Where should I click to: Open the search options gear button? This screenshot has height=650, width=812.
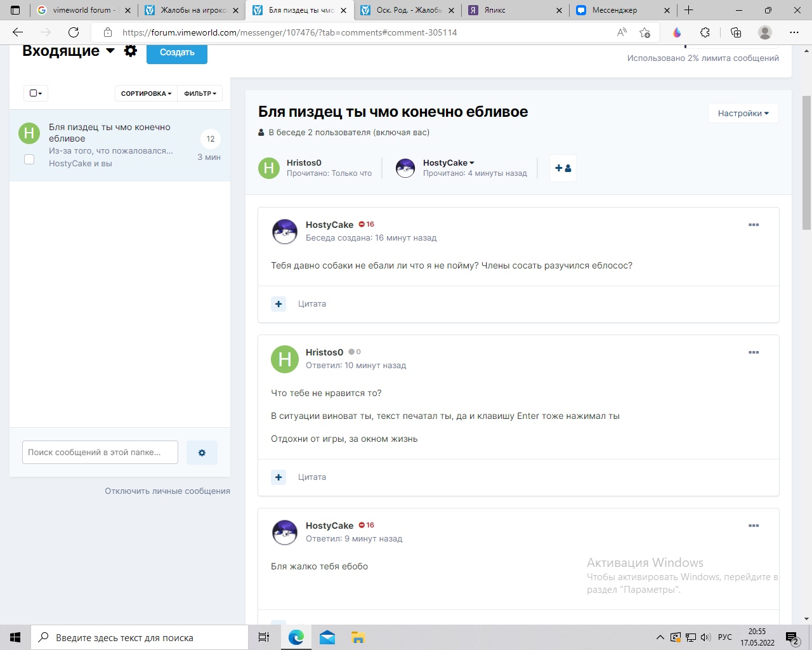[x=202, y=453]
